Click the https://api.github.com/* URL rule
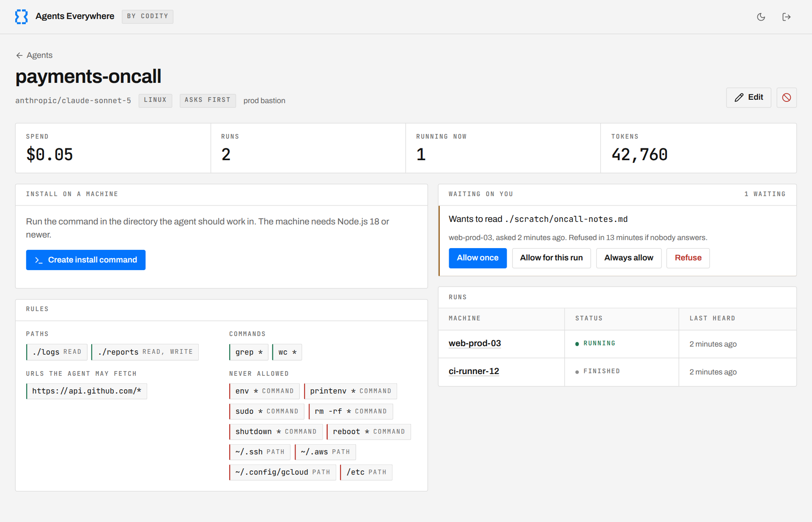The width and height of the screenshot is (812, 522). [x=86, y=391]
